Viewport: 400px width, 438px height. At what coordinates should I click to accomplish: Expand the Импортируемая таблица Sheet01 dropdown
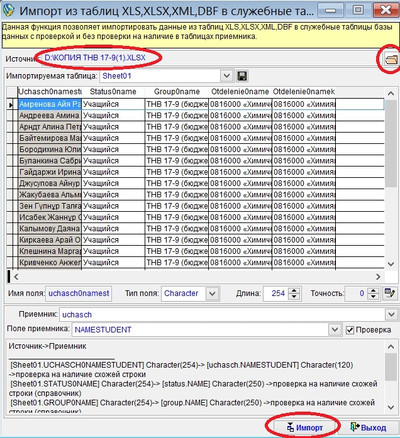click(226, 76)
